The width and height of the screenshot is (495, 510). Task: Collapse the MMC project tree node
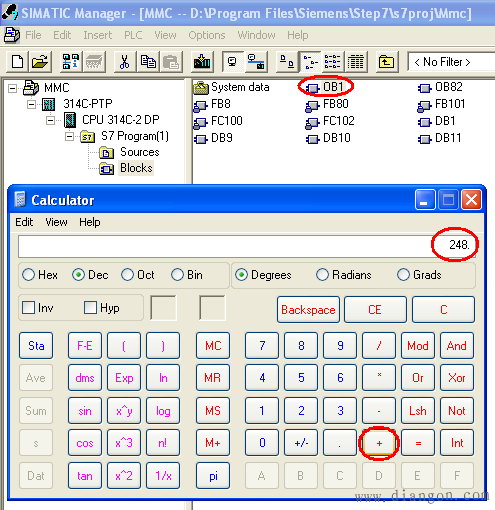[12, 88]
